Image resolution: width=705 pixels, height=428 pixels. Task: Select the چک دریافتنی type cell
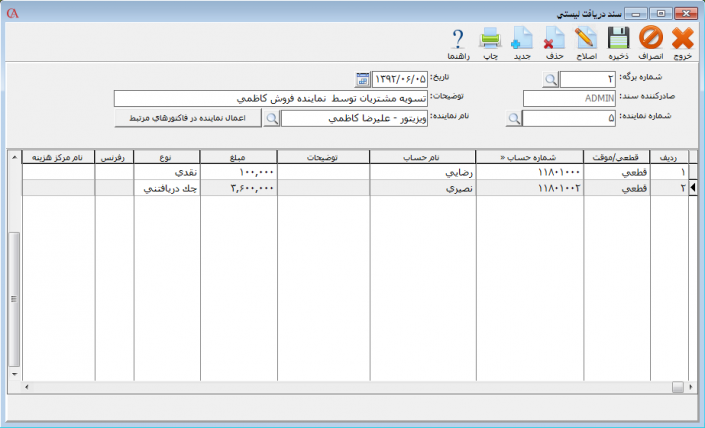pos(167,187)
